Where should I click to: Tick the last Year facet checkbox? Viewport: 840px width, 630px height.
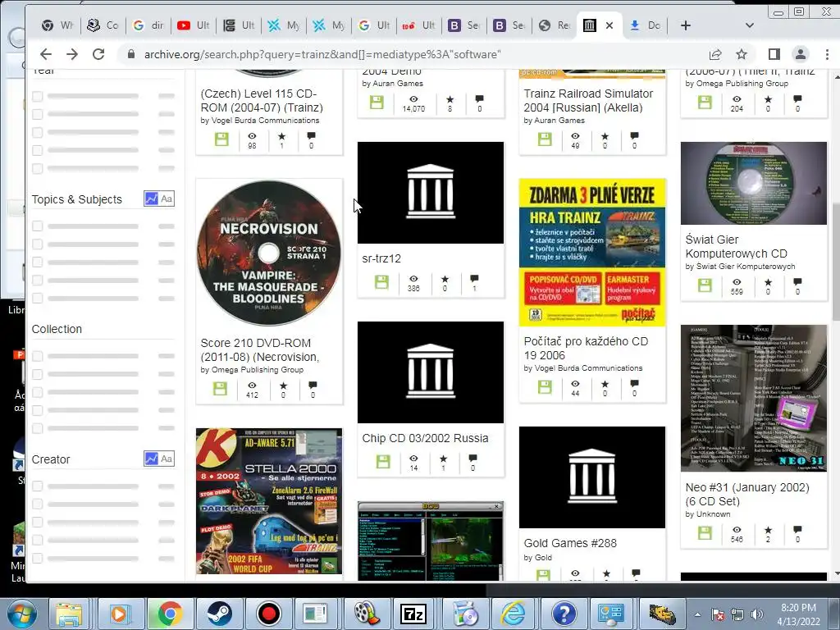coord(37,168)
